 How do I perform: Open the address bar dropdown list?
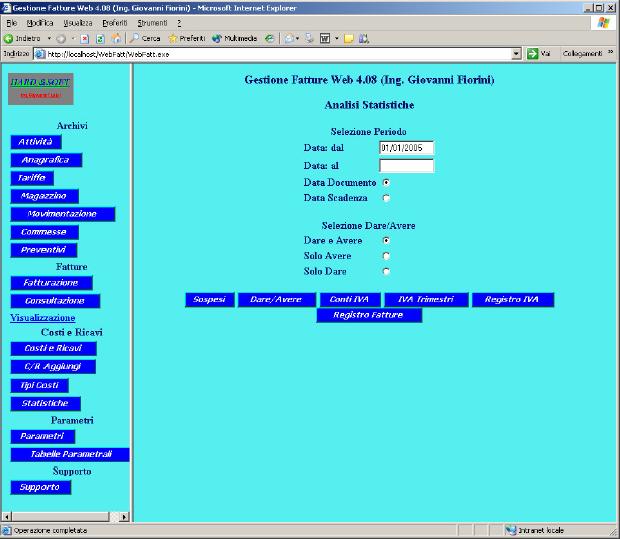(516, 54)
